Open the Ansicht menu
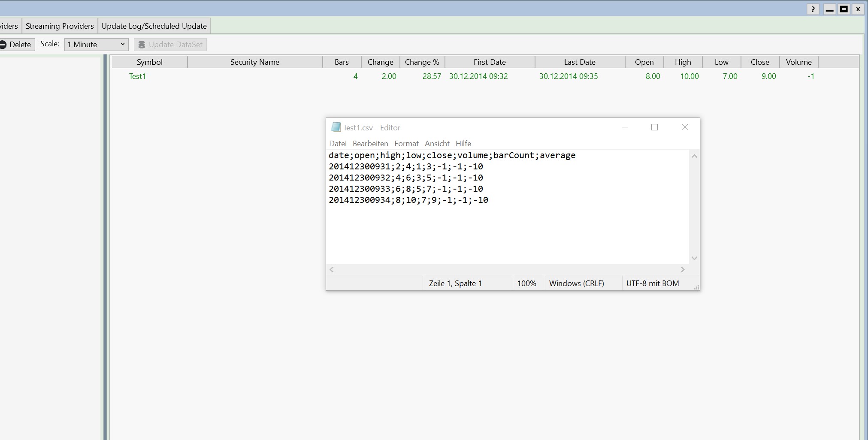The image size is (868, 440). [437, 144]
